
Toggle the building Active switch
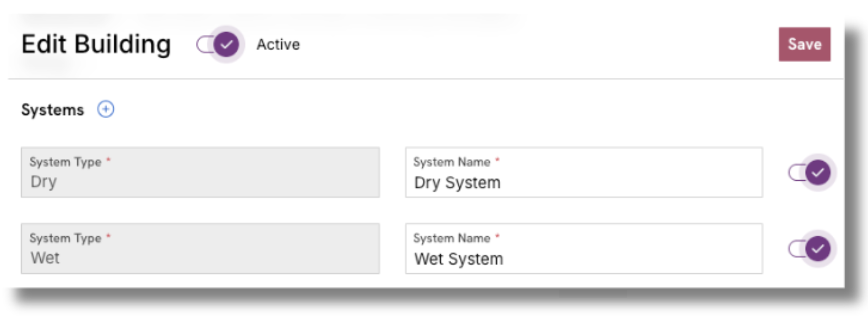(x=219, y=44)
